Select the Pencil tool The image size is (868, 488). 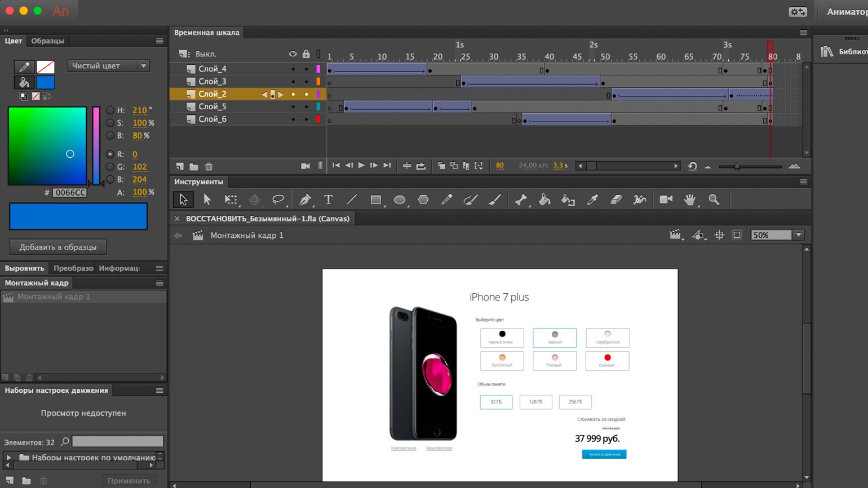[447, 199]
